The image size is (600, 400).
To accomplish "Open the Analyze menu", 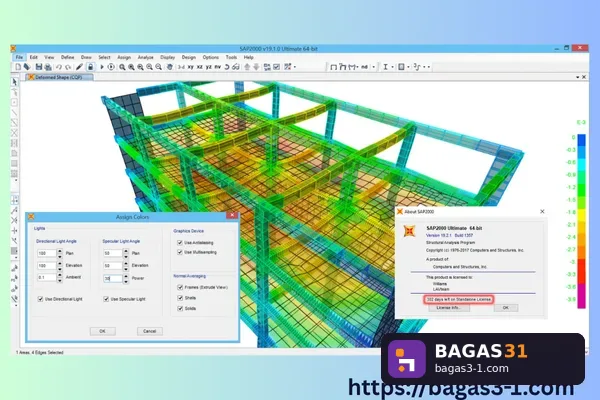I will click(145, 57).
